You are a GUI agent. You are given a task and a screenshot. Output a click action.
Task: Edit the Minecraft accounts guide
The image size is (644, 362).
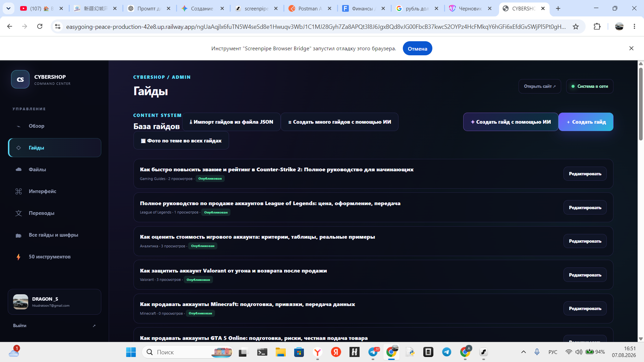click(x=585, y=309)
